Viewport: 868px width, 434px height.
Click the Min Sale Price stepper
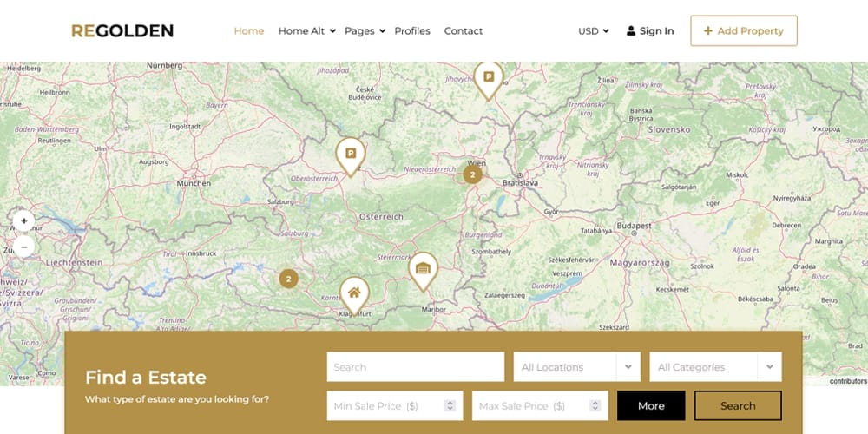(450, 405)
